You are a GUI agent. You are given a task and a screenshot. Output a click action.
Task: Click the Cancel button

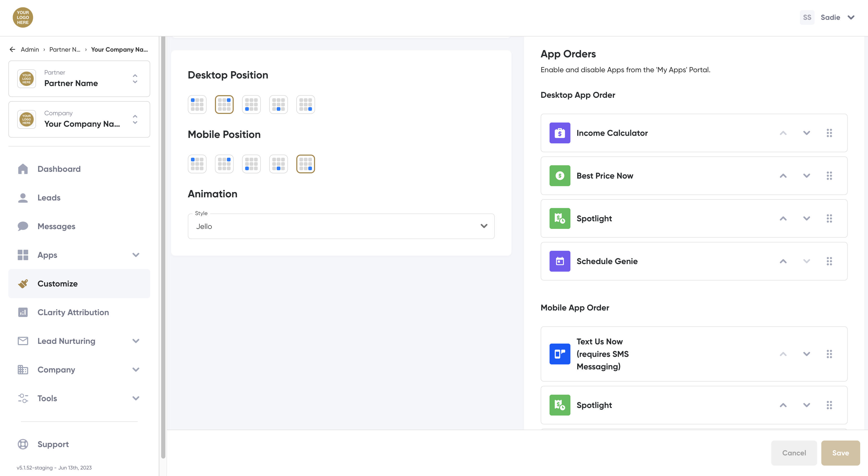pos(794,453)
